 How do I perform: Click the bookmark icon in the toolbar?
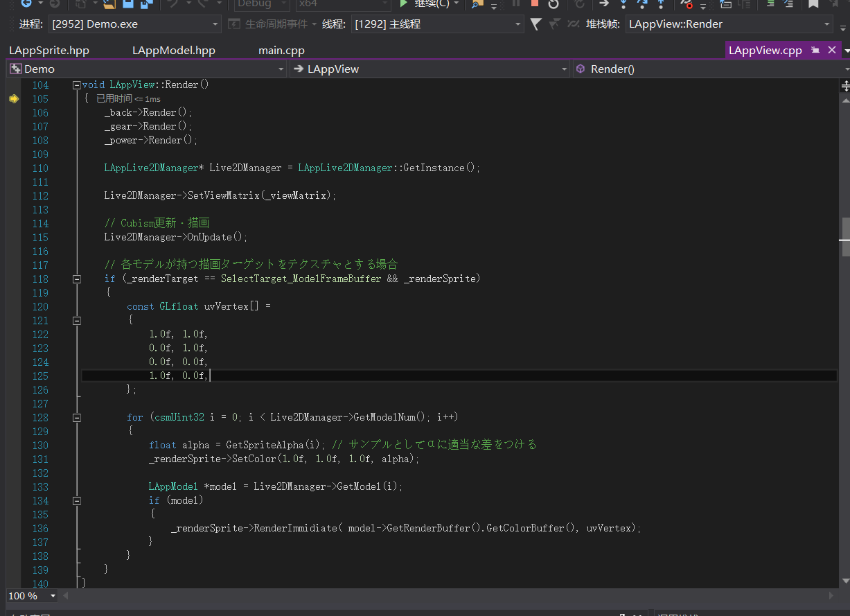813,3
